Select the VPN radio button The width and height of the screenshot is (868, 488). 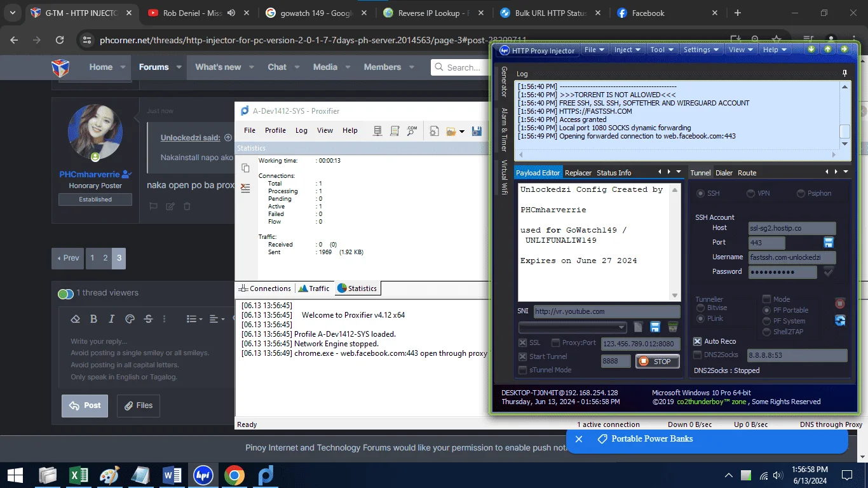click(x=751, y=193)
